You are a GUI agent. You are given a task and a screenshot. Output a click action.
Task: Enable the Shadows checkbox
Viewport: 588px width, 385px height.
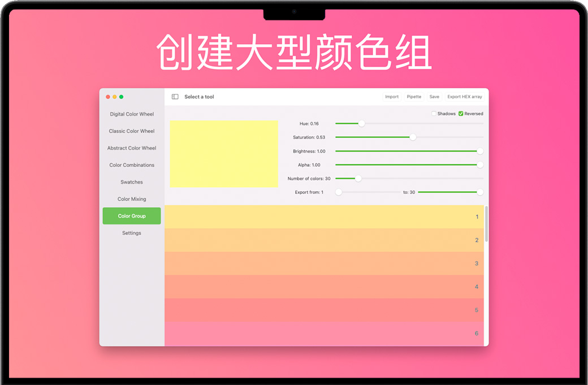point(434,114)
